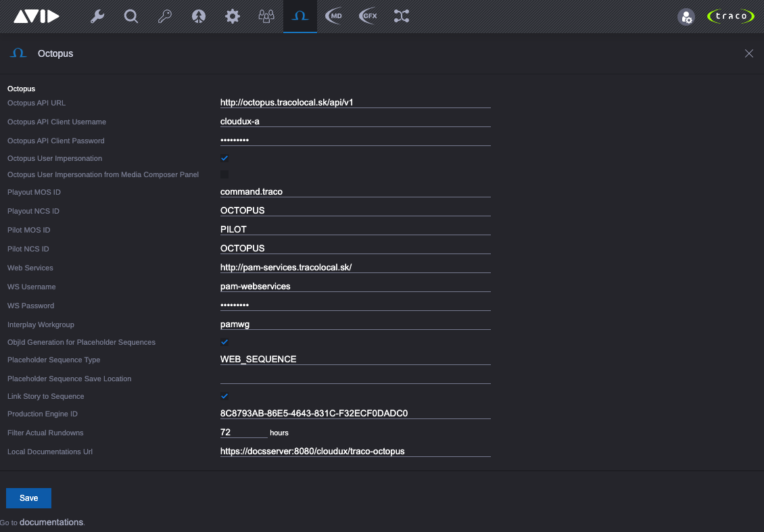Open the key licensing icon

[x=165, y=17]
